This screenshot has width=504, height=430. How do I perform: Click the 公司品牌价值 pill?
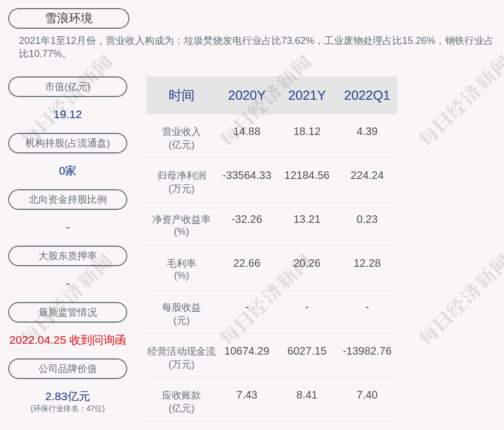pos(68,369)
